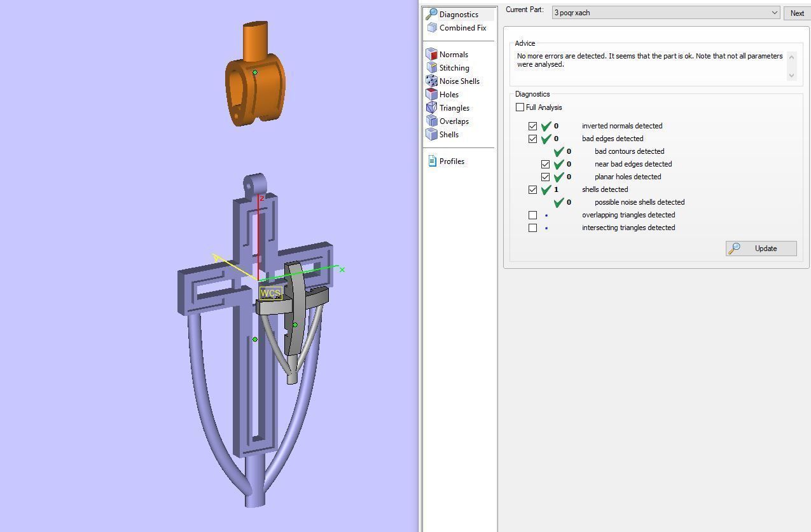Click the magnifier icon on Update button

pyautogui.click(x=735, y=249)
